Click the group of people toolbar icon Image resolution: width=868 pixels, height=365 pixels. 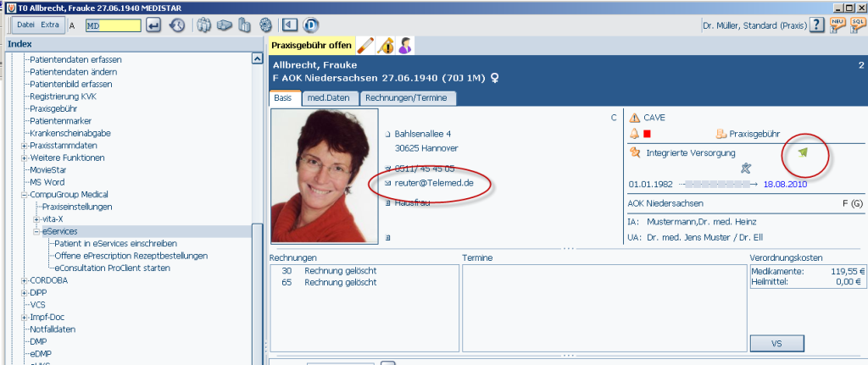click(x=204, y=25)
